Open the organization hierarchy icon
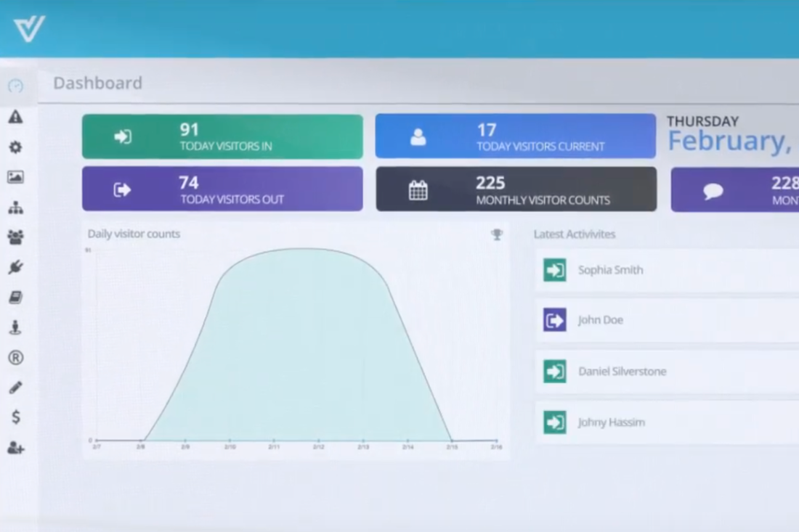The width and height of the screenshot is (799, 532). pos(15,208)
